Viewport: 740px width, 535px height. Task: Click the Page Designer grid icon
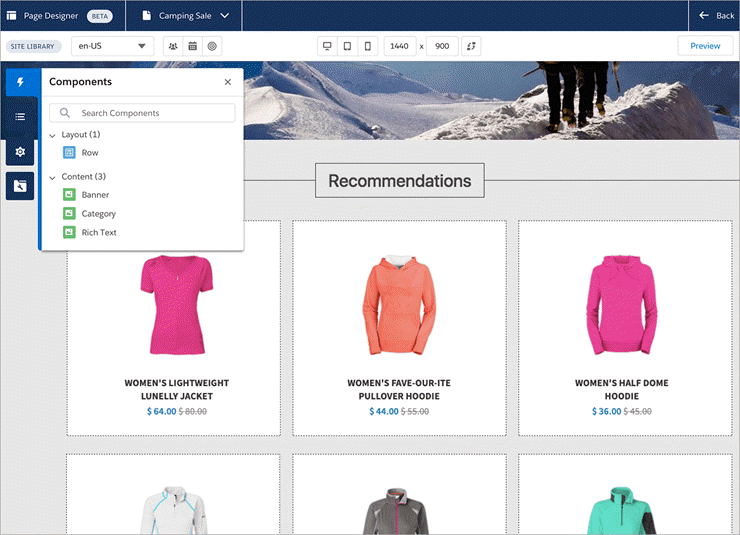[11, 16]
